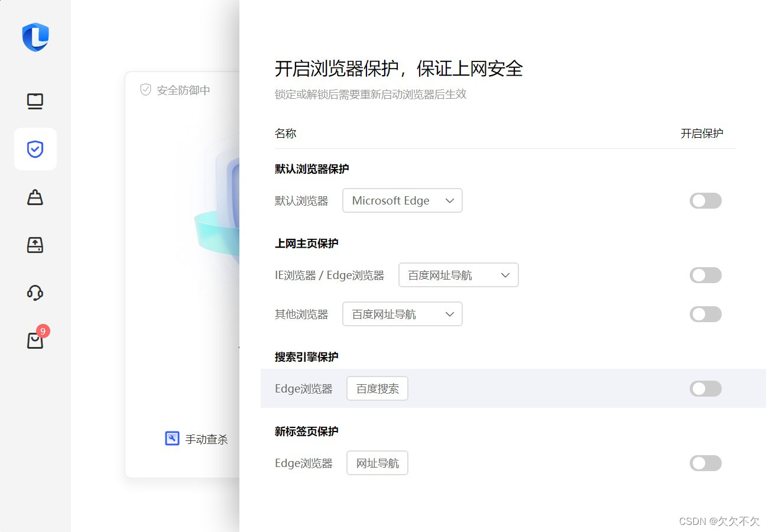The width and height of the screenshot is (769, 532).
Task: Open the Microsoft Edge default browser dropdown
Action: [403, 200]
